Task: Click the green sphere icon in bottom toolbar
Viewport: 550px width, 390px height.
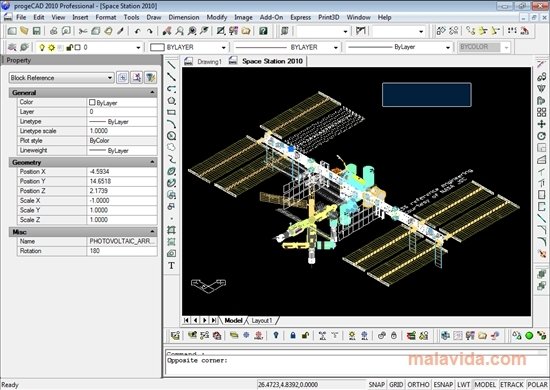Action: pos(529,335)
